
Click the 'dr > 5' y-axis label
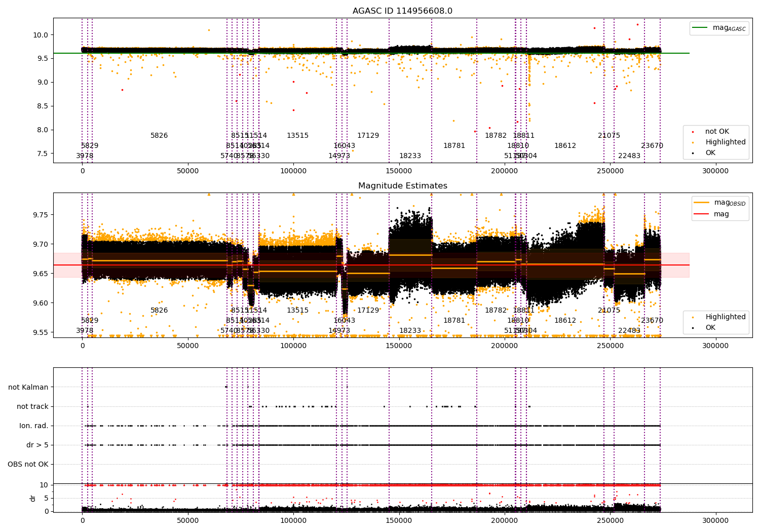coord(37,445)
